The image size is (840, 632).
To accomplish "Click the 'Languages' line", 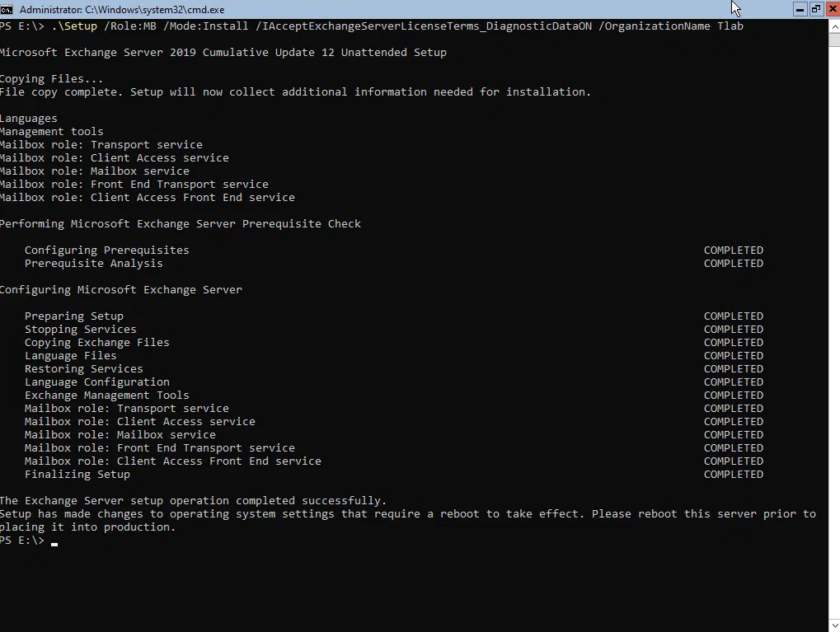I will tap(28, 119).
